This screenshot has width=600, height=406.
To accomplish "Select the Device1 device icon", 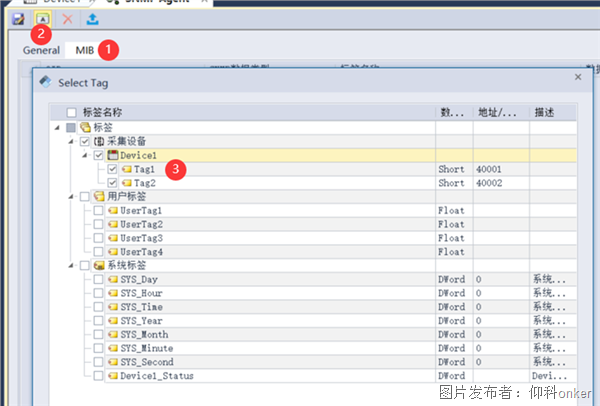I will click(x=113, y=156).
